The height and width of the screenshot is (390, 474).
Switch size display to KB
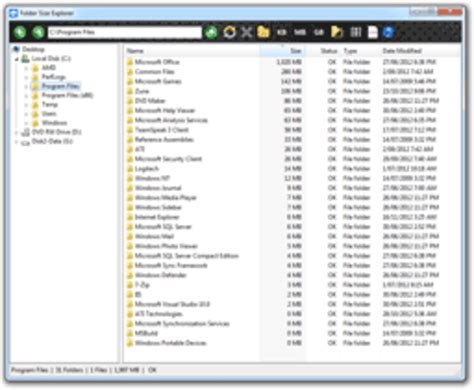click(282, 32)
